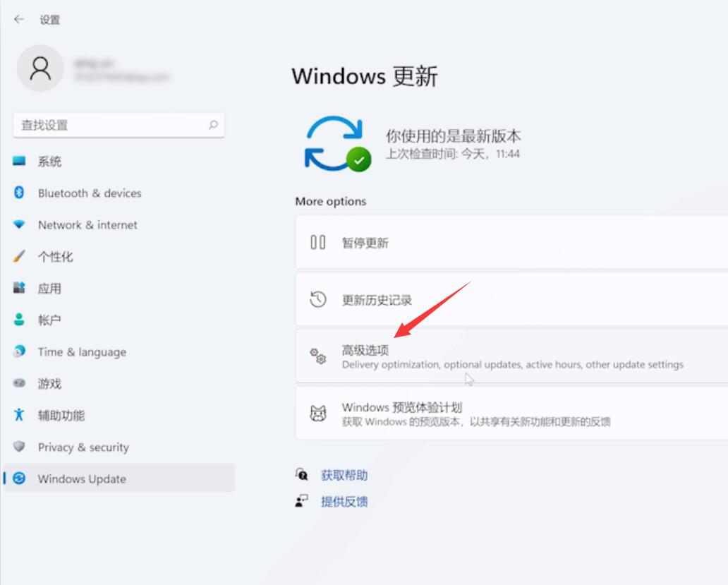Open the 暂停更新 option
The width and height of the screenshot is (728, 585).
[511, 242]
